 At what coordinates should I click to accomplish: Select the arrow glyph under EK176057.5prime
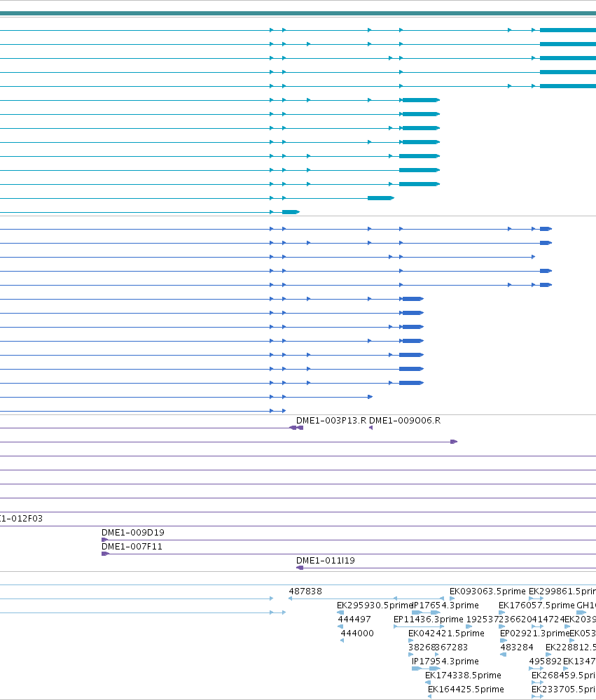click(501, 612)
